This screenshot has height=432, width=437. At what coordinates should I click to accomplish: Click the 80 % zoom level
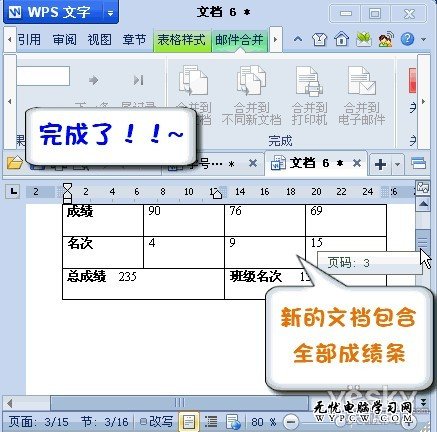pyautogui.click(x=264, y=422)
